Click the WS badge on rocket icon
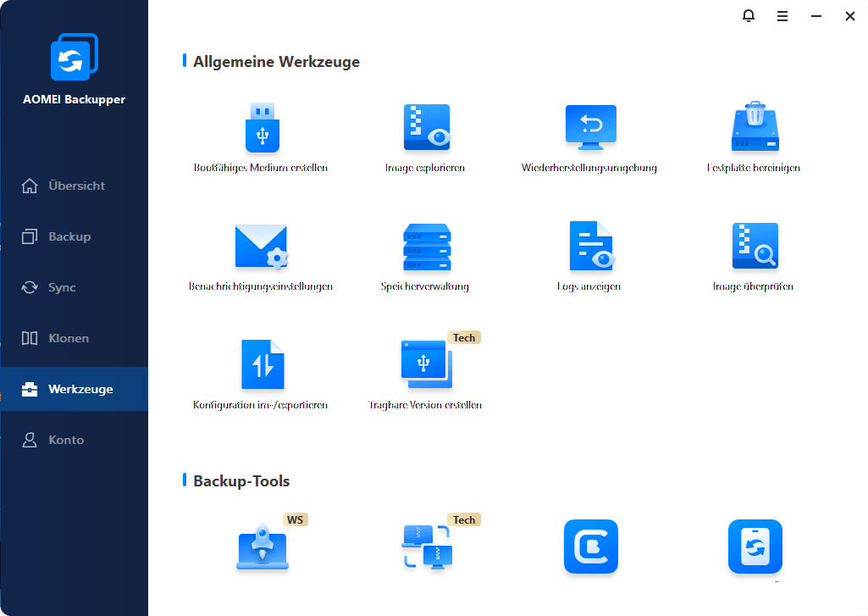The width and height of the screenshot is (868, 616). 295,519
